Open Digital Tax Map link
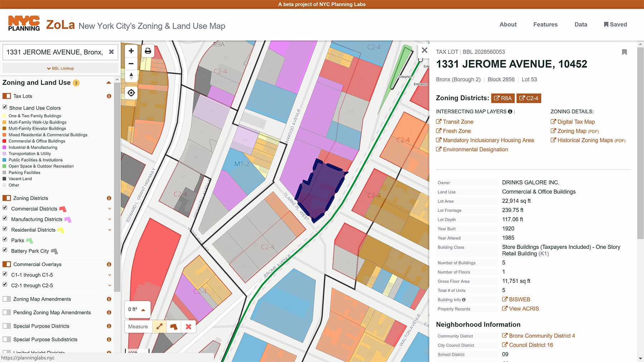 [x=573, y=122]
